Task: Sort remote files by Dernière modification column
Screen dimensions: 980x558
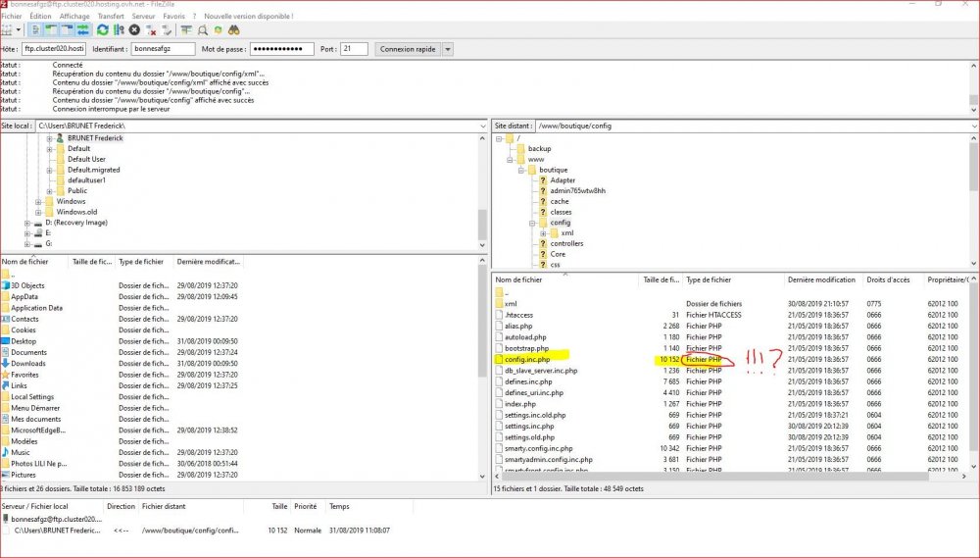Action: click(x=821, y=279)
